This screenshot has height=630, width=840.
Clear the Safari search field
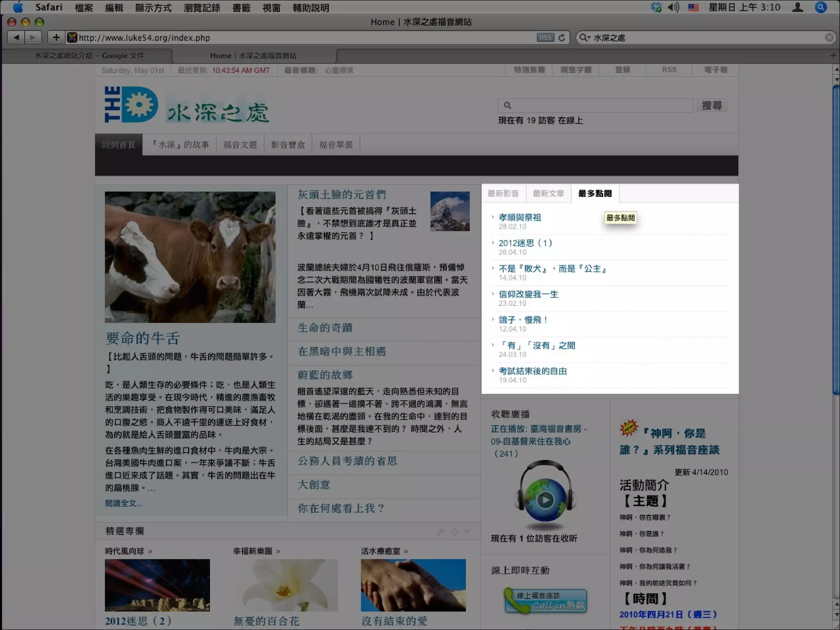click(x=829, y=38)
